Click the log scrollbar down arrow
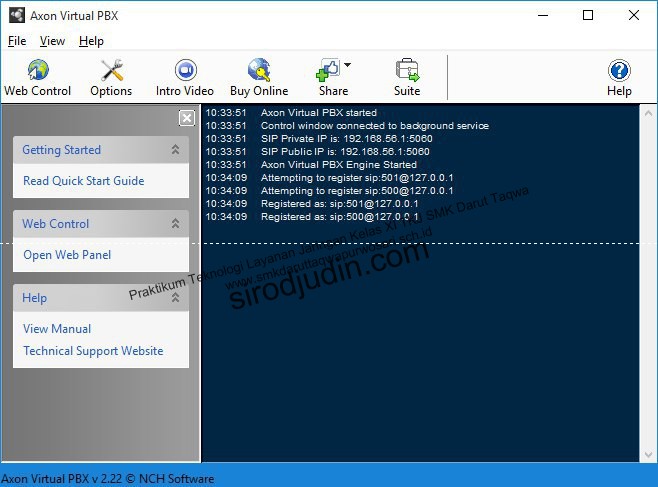 [648, 454]
